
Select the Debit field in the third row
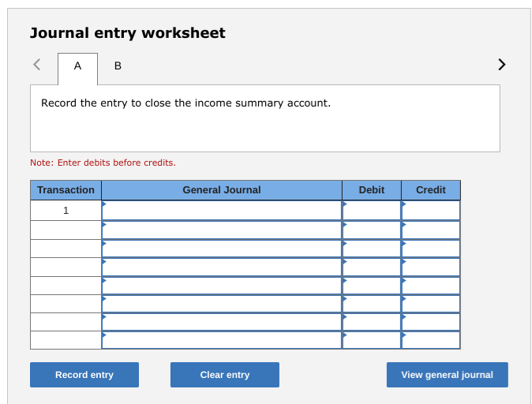tap(372, 249)
